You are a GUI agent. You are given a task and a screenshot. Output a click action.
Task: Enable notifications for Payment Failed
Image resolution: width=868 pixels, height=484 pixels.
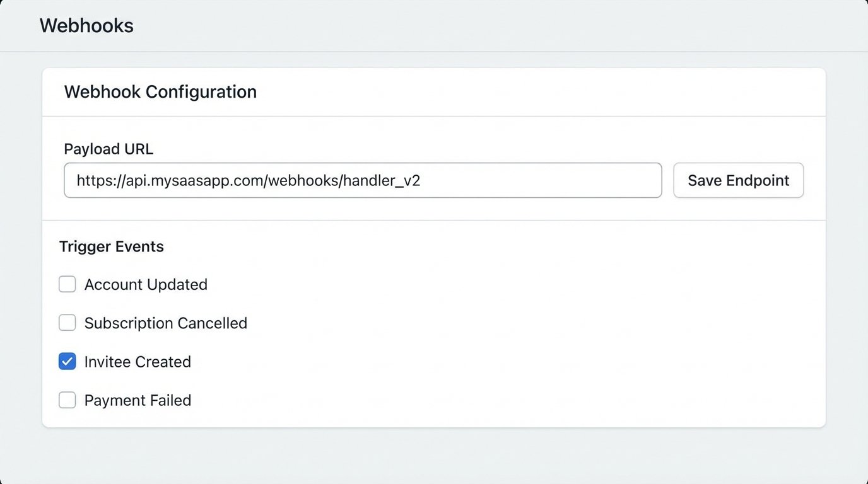67,400
